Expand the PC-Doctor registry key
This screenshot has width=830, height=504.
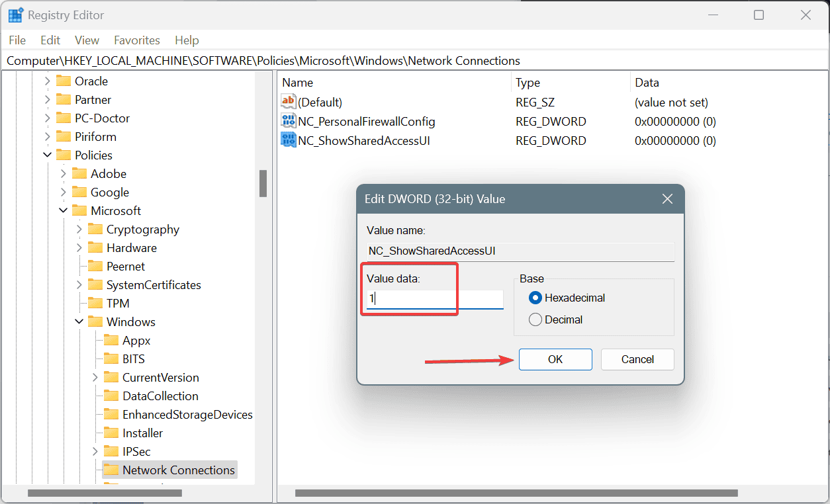pos(47,118)
